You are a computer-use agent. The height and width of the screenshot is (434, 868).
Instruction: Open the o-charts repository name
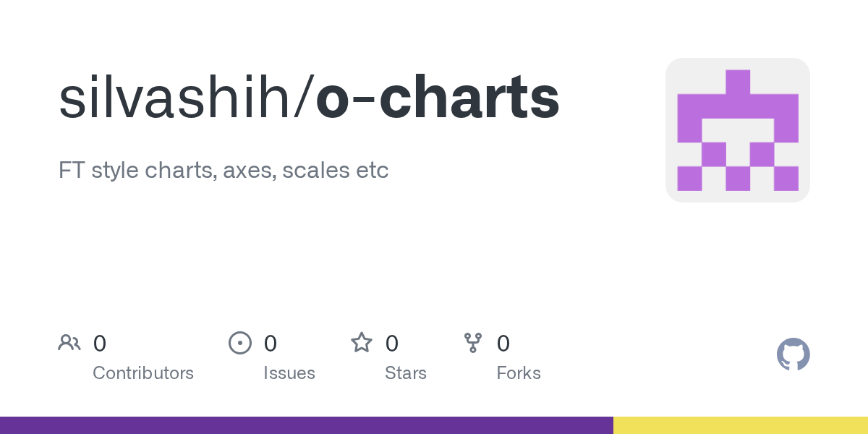tap(438, 98)
